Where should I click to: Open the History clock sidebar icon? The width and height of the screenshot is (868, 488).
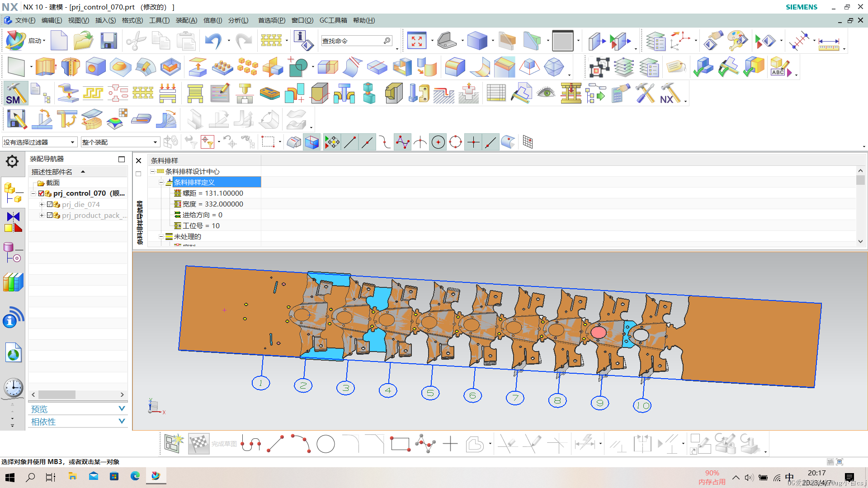pyautogui.click(x=14, y=388)
